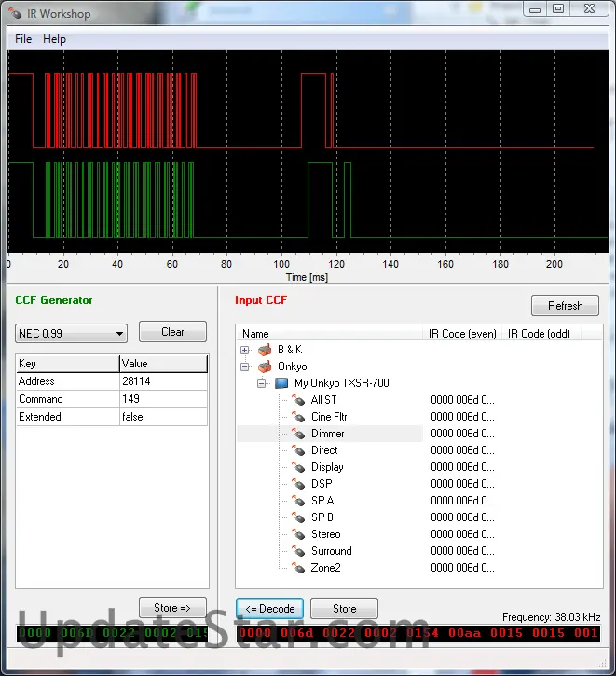Collapse the My Onkyo TXSR-700 node

point(263,383)
